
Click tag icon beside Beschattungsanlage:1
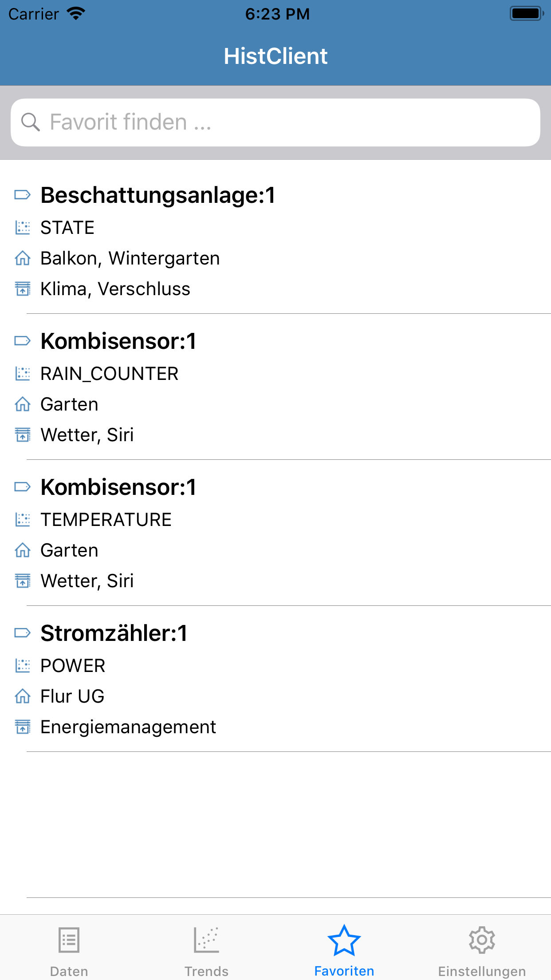23,195
